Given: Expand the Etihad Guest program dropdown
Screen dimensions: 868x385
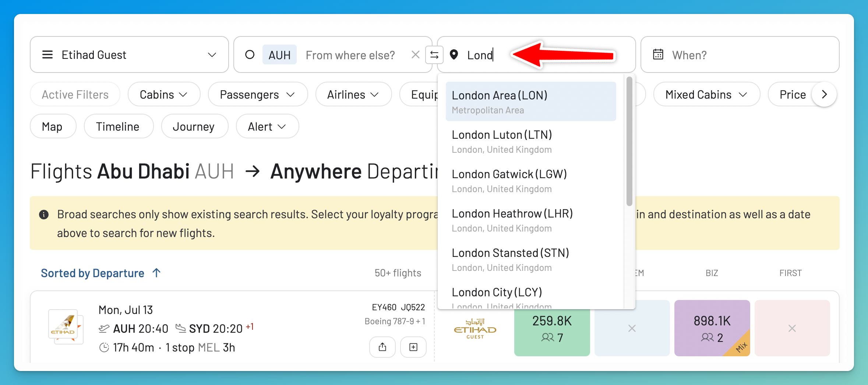Looking at the screenshot, I should point(129,54).
